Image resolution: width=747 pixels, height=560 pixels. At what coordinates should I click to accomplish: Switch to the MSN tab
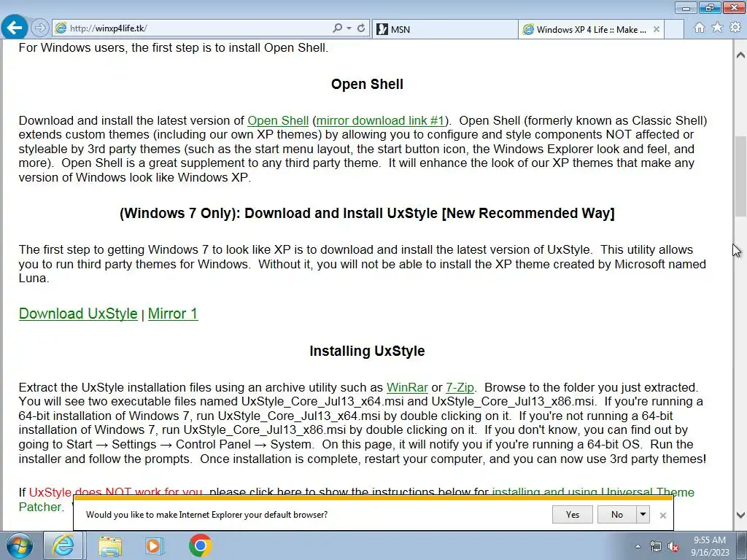tap(444, 29)
